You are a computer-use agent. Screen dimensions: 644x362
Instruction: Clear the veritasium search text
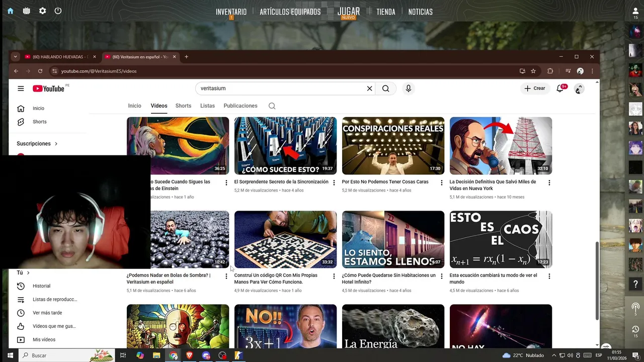[369, 88]
